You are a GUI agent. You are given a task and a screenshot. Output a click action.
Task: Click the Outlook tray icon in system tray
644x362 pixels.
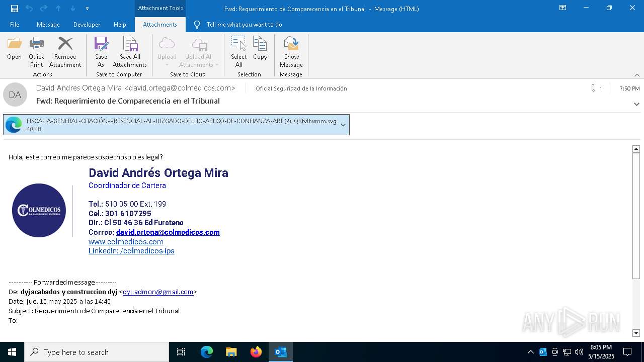click(543, 352)
